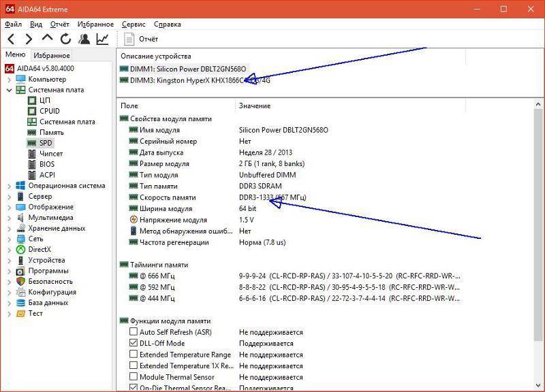Select the CPUID item in the tree
Viewport: 545px width, 392px height.
[x=50, y=111]
